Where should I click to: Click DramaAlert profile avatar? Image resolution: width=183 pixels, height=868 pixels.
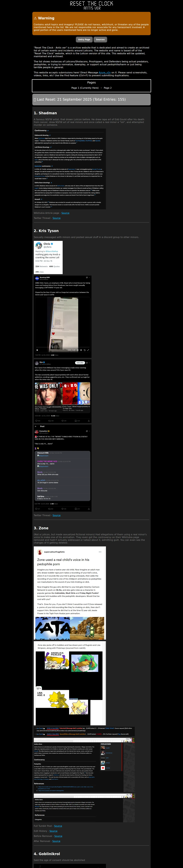(37, 432)
